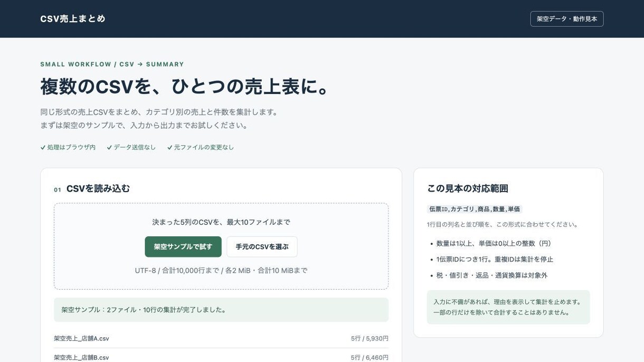Select the 架空売上_店舗B.csv file row
The image size is (644, 362).
coord(221,357)
